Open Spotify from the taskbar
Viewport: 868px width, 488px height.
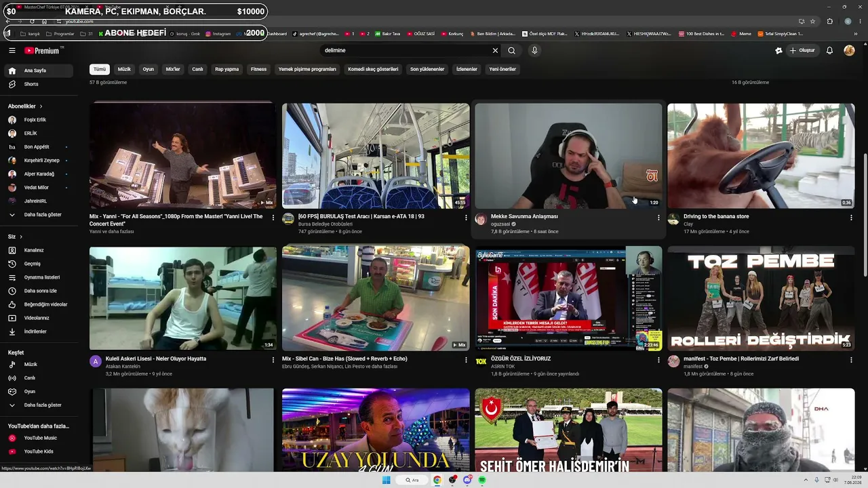(x=482, y=480)
